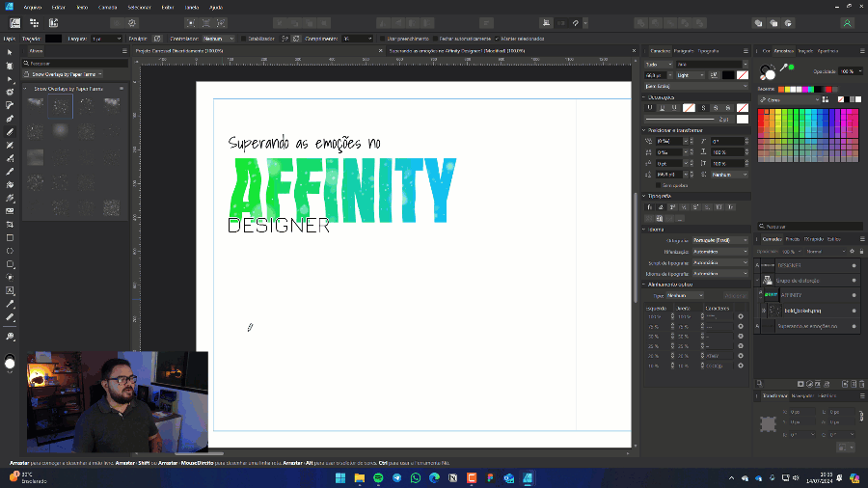Open the Escolpir sculpt mode button
Screen dimensions: 868x488
[x=157, y=39]
